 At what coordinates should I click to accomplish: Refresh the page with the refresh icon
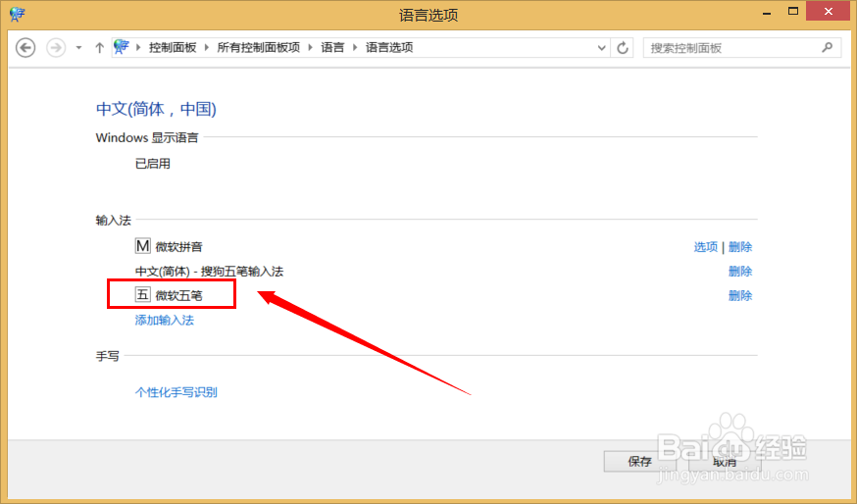[x=623, y=48]
